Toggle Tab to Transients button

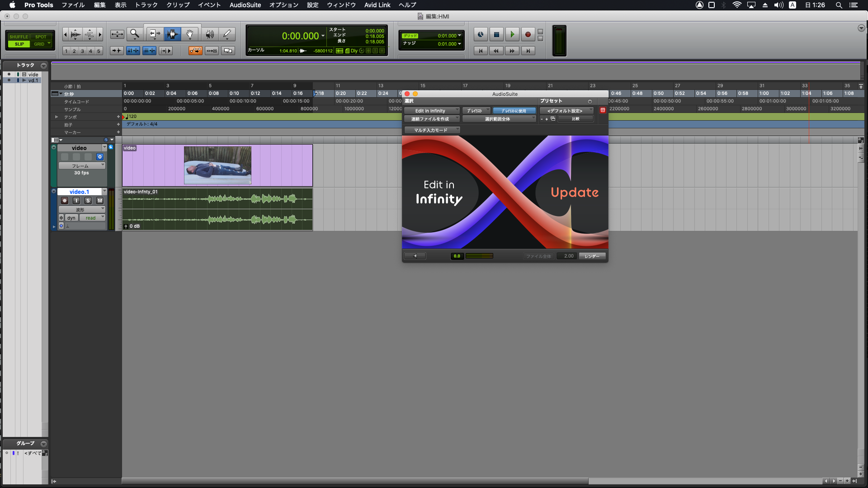[x=117, y=51]
